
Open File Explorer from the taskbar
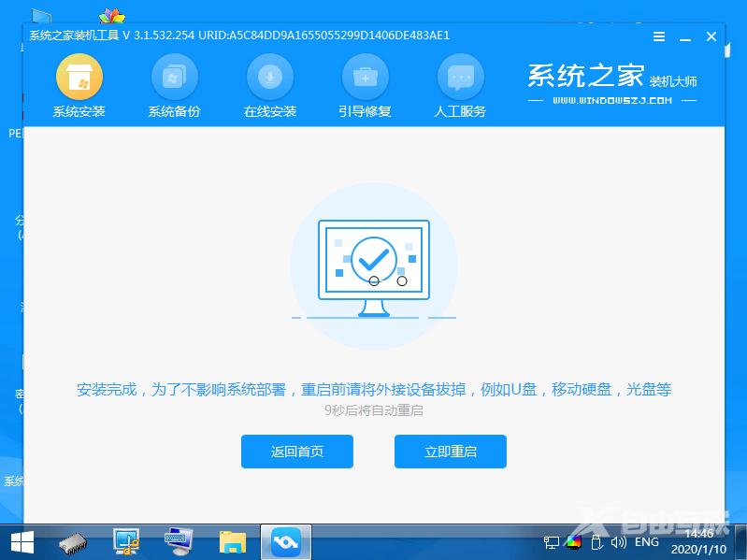233,542
